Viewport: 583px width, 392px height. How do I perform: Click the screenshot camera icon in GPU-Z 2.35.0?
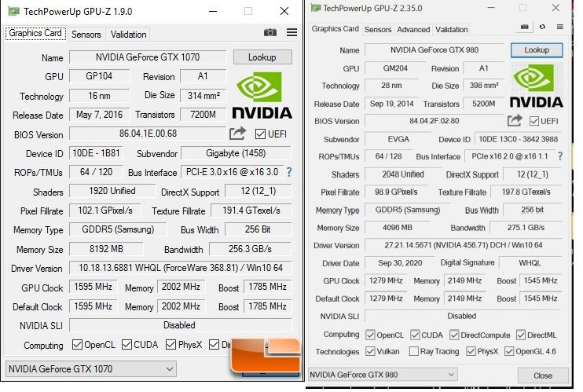click(x=524, y=27)
